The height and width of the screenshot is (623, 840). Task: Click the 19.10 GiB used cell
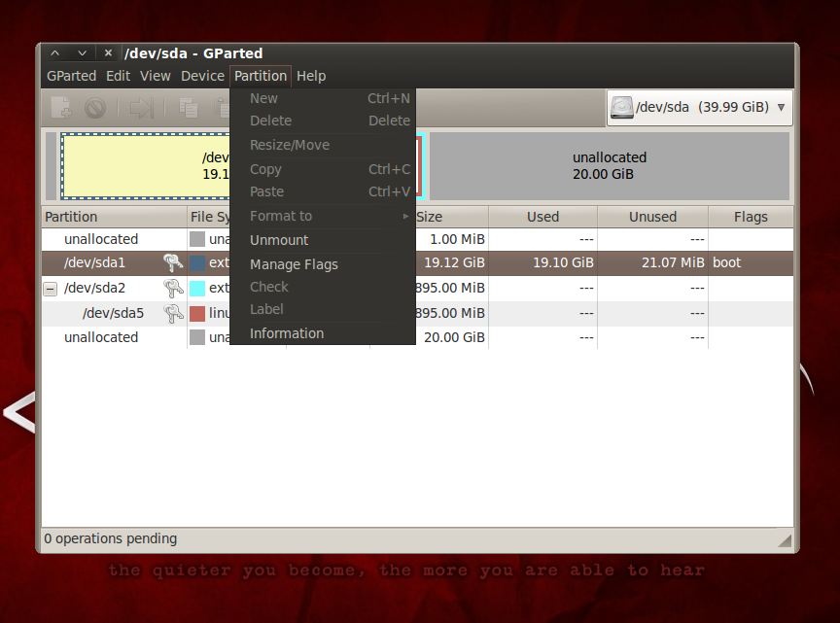563,262
